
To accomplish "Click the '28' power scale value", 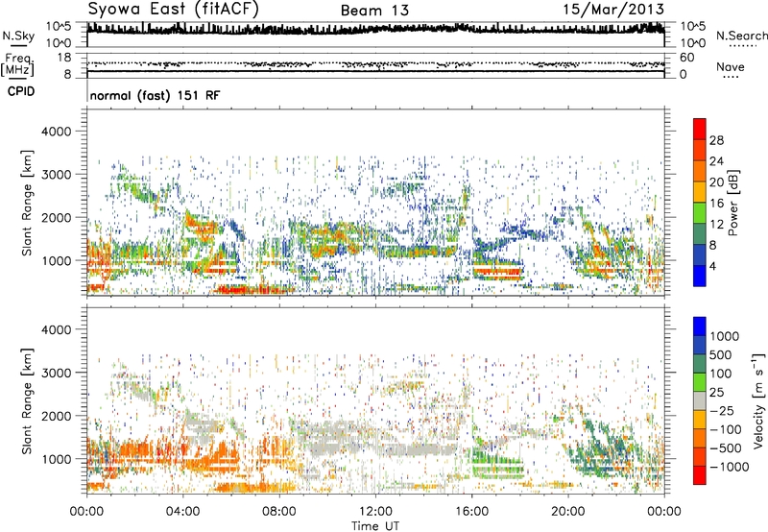I will [x=716, y=140].
